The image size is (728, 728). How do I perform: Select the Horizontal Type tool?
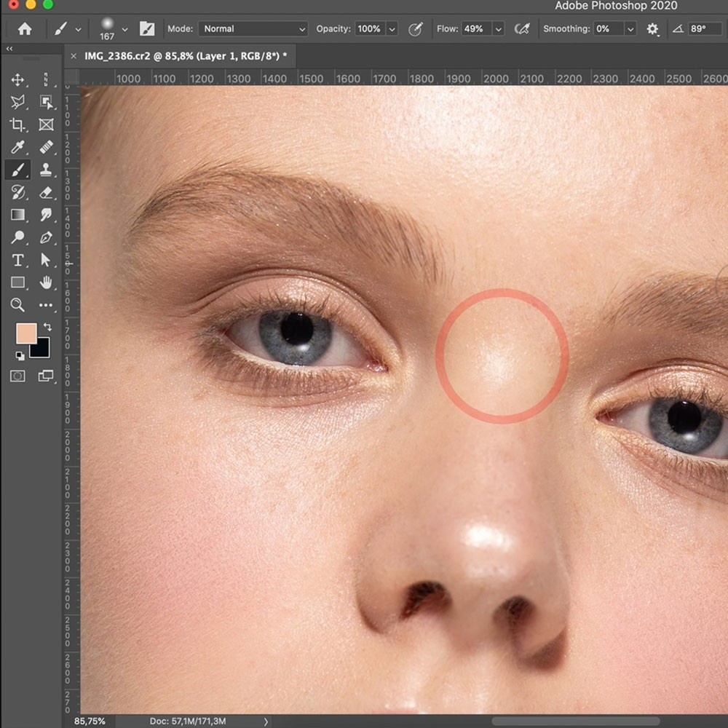(17, 261)
